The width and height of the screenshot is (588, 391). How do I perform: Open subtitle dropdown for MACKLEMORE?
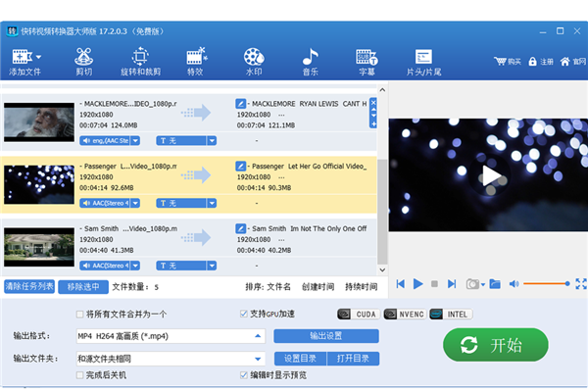point(212,140)
